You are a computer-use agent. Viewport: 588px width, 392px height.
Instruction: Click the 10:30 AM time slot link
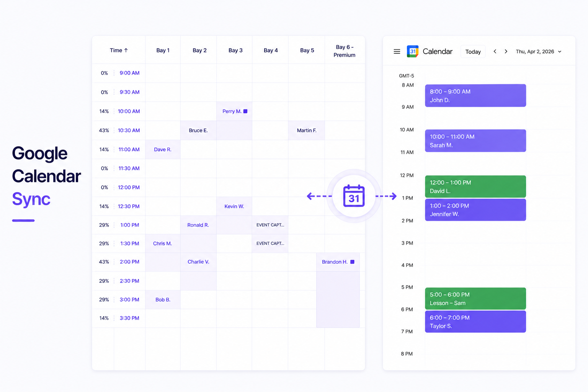click(129, 131)
